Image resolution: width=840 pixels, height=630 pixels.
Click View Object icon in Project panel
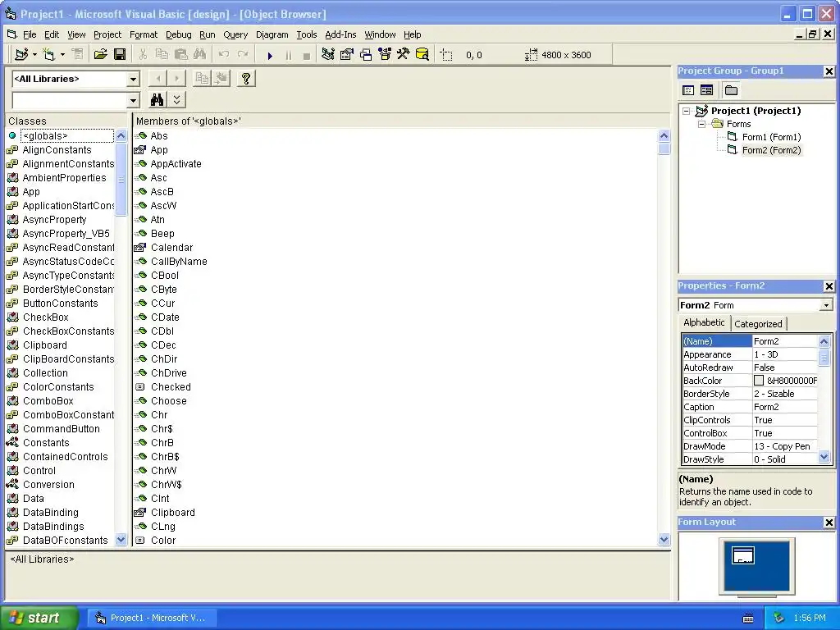pos(706,90)
